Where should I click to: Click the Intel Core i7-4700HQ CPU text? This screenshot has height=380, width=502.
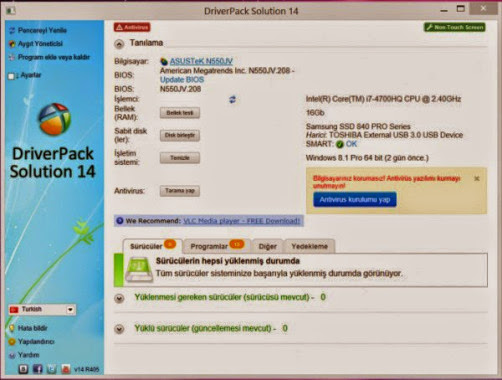pos(383,99)
